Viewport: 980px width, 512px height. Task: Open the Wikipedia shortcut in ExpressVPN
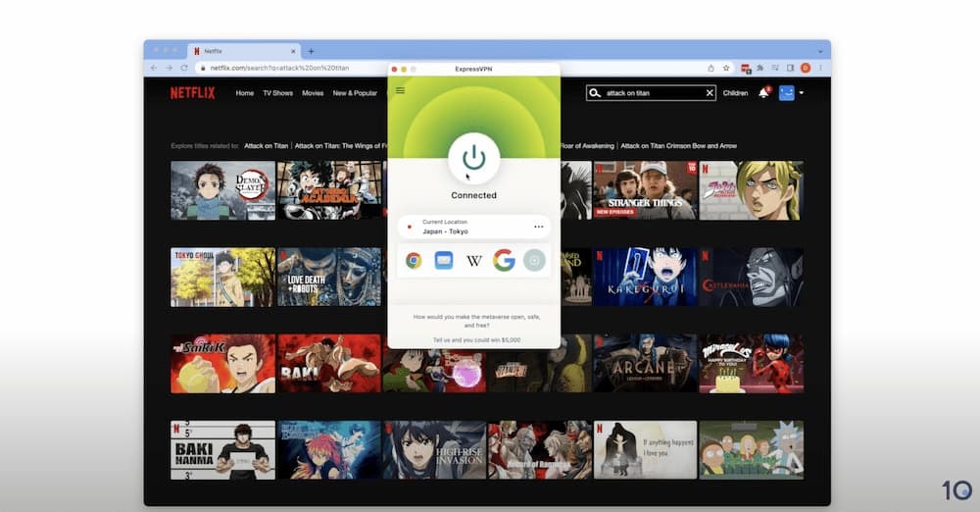[x=473, y=260]
